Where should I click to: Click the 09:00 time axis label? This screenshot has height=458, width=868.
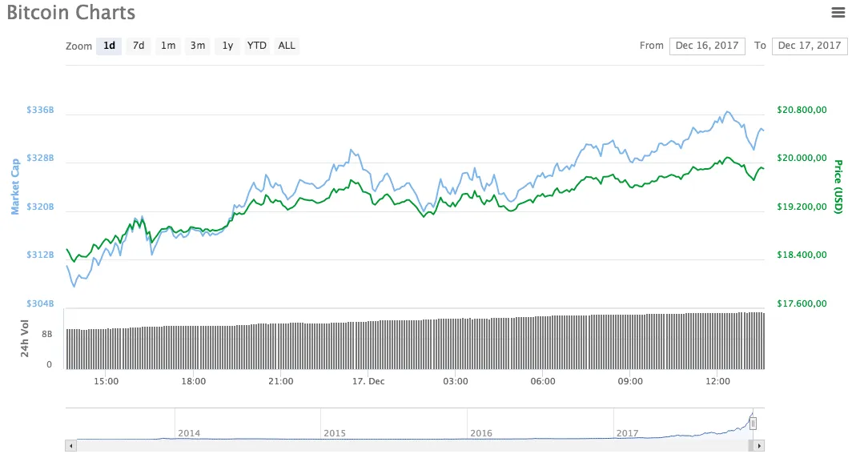tap(630, 381)
